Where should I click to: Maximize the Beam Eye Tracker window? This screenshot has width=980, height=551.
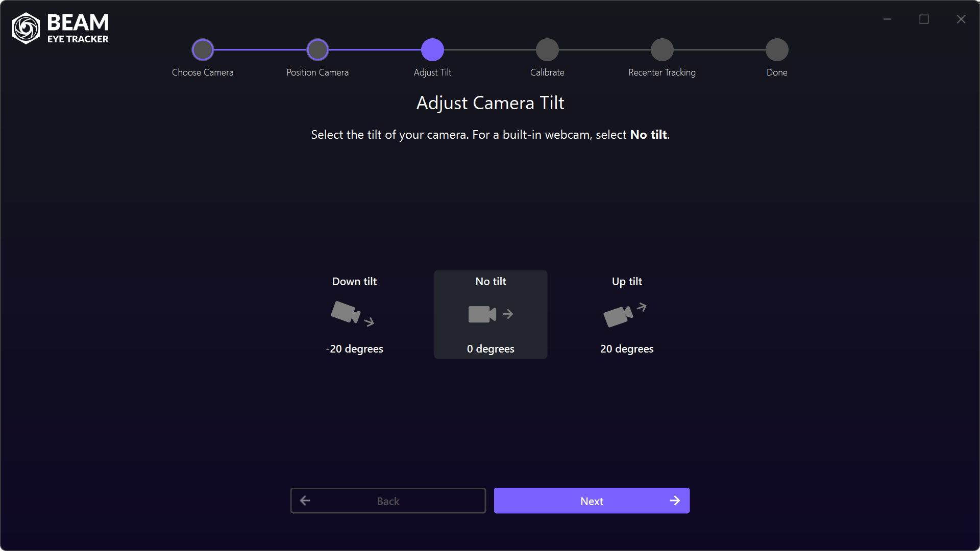click(924, 19)
